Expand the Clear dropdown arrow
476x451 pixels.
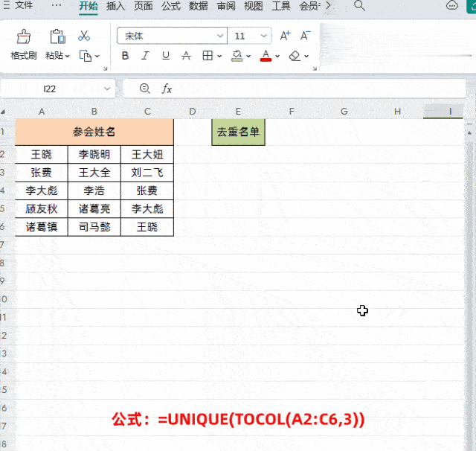306,56
